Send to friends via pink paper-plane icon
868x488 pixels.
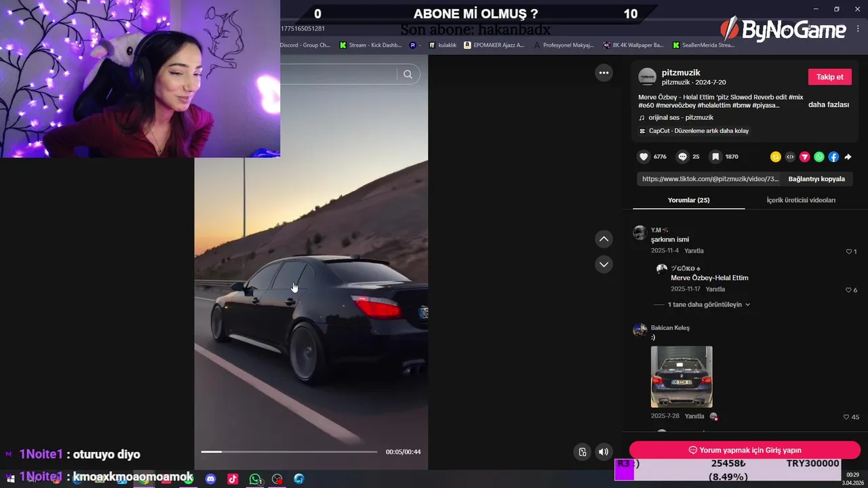pos(805,157)
